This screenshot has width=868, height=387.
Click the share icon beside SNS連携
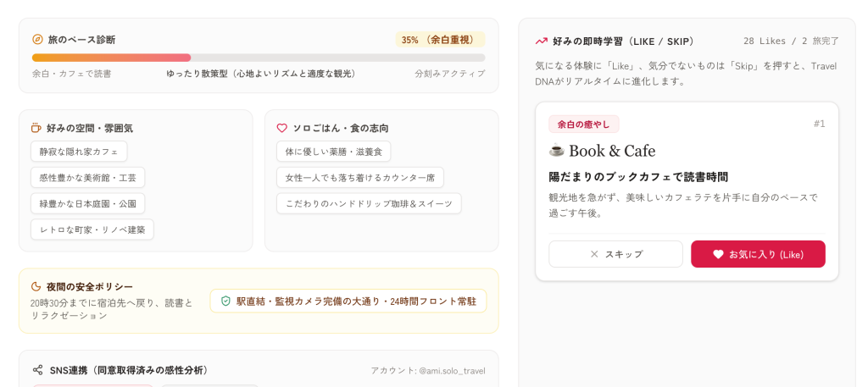coord(37,370)
